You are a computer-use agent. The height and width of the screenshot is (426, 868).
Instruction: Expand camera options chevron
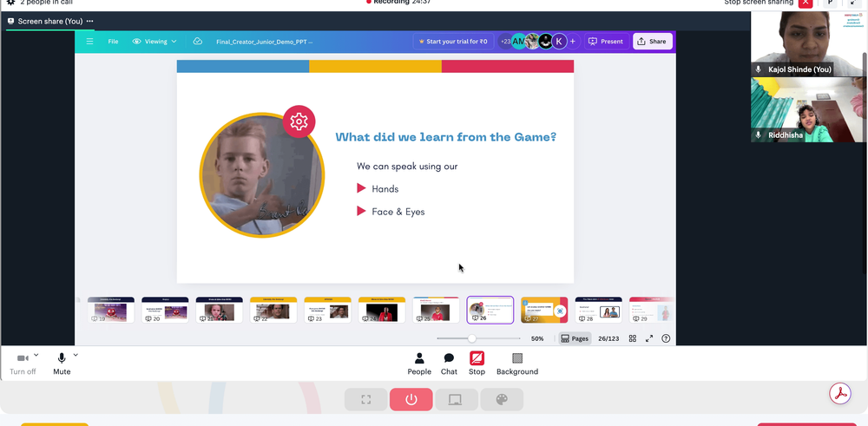36,355
